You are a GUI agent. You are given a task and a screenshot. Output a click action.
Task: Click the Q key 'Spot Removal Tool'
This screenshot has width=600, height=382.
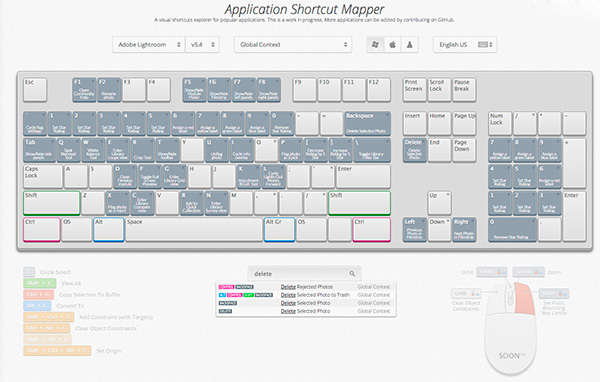(x=69, y=150)
